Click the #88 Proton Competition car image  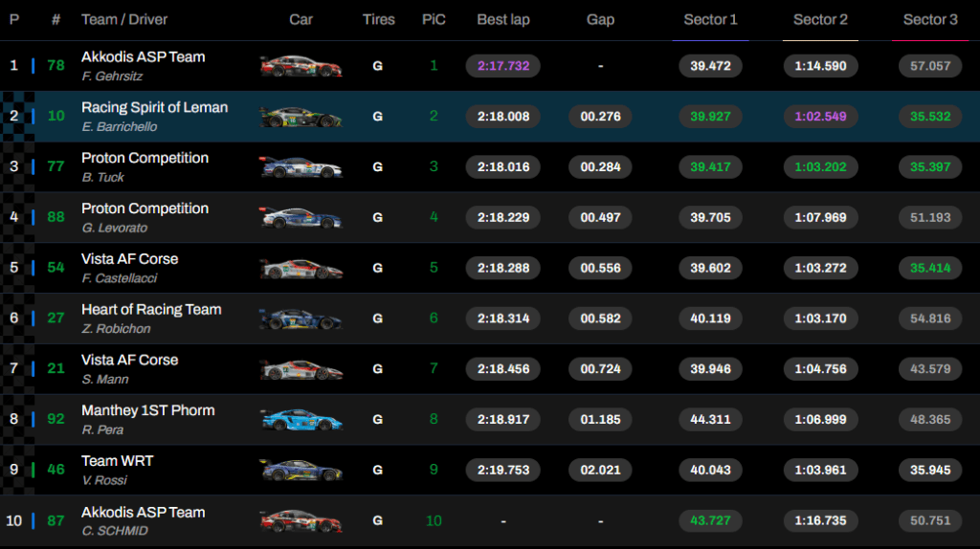click(x=301, y=218)
